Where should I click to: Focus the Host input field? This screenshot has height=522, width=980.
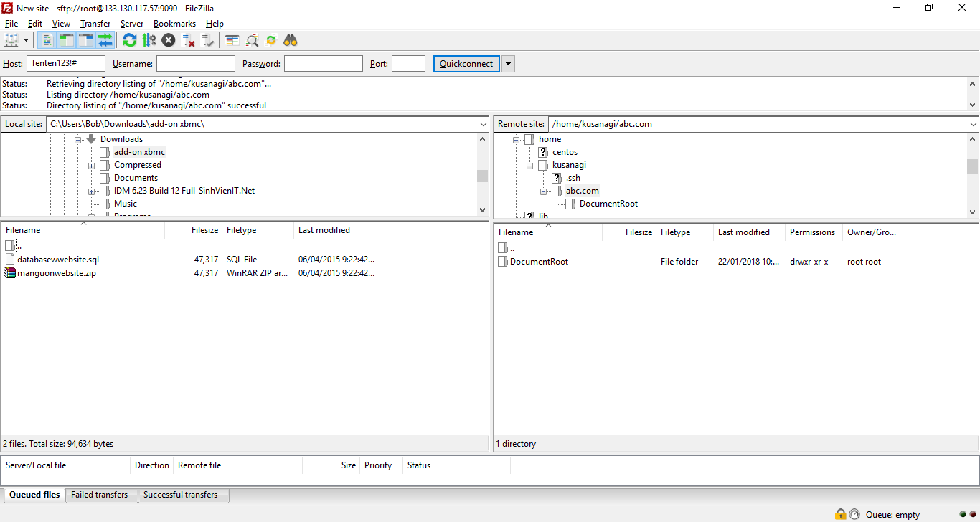tap(66, 64)
